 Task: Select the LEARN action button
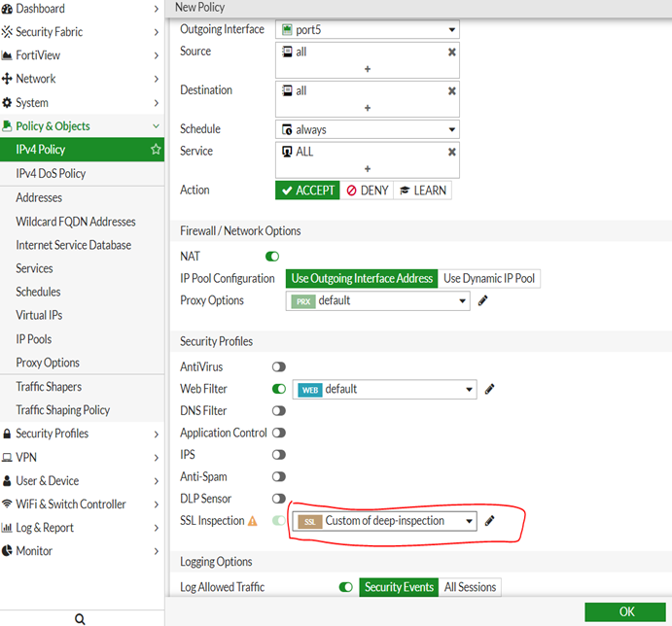[x=423, y=191]
